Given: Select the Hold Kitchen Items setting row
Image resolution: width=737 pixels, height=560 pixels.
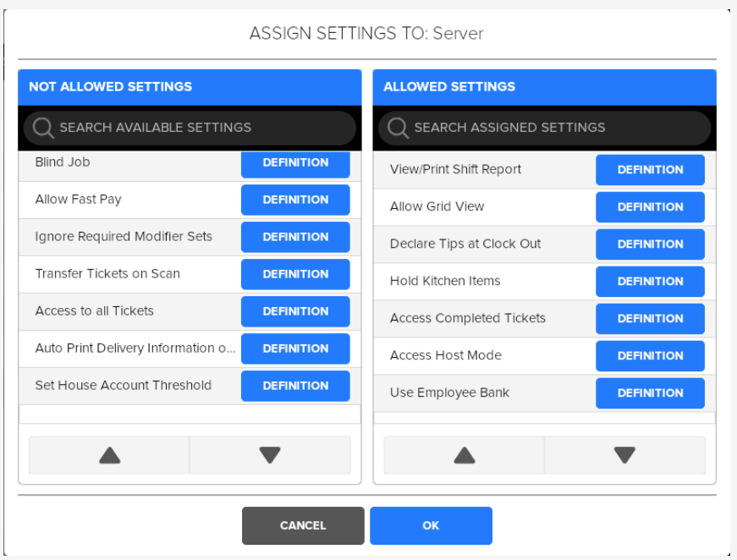Looking at the screenshot, I should (x=474, y=281).
